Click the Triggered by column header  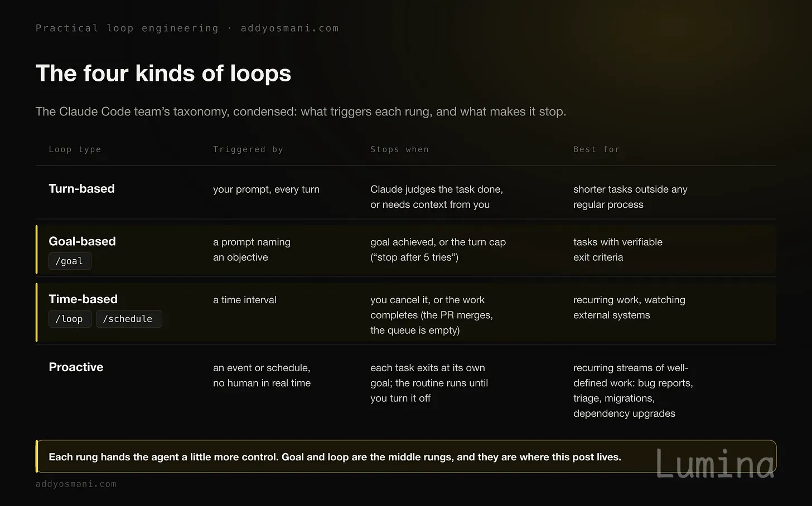coord(248,149)
